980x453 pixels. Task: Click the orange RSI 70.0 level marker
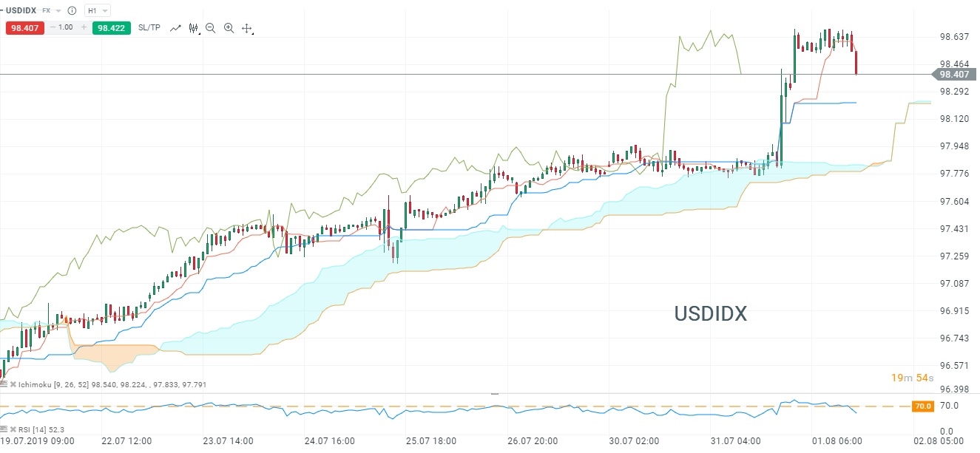coord(922,406)
